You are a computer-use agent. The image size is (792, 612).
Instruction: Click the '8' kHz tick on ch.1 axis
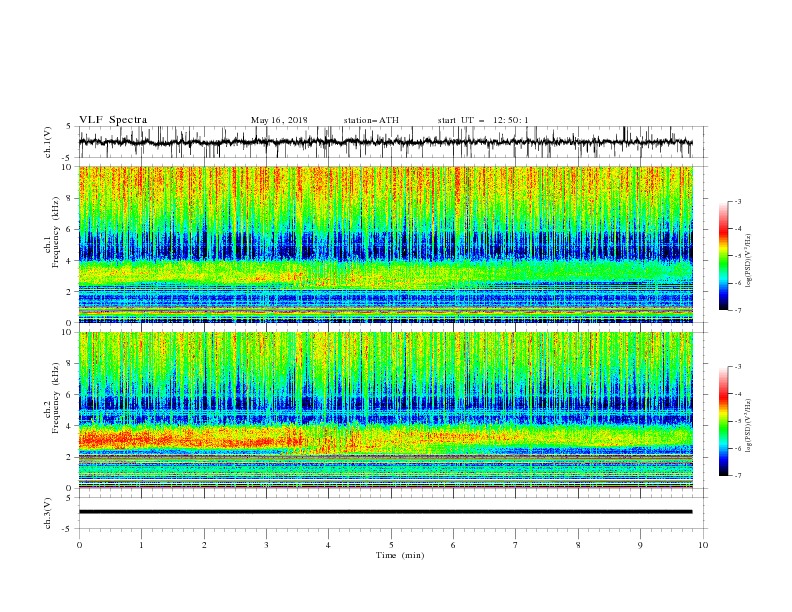pos(70,198)
